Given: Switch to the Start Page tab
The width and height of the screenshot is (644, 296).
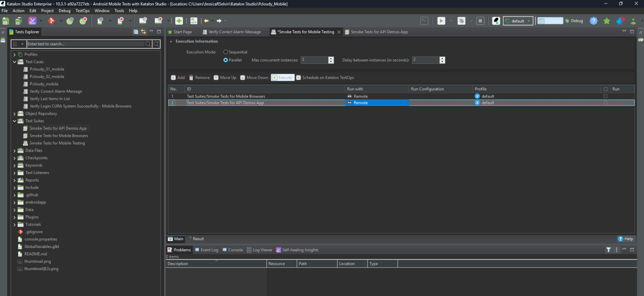Looking at the screenshot, I should [x=180, y=32].
